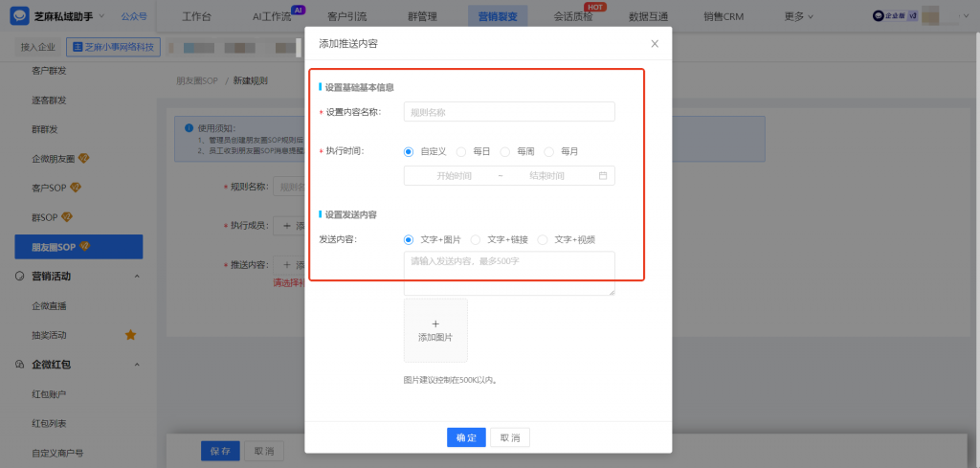Collapse the 营销活动 section
This screenshot has width=980, height=468.
pos(138,277)
